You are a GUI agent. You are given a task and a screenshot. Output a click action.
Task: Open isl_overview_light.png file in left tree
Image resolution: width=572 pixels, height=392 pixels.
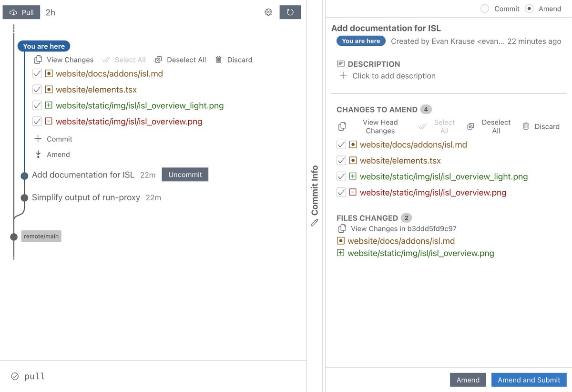pos(140,106)
